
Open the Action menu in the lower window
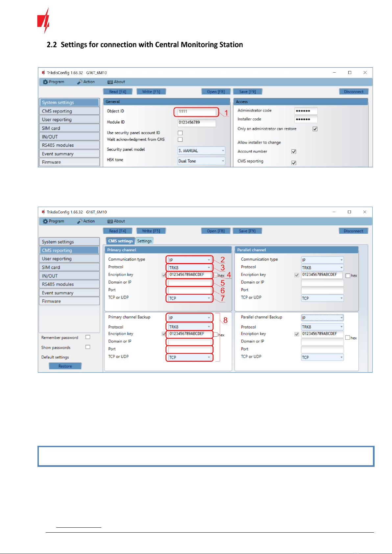pos(86,221)
